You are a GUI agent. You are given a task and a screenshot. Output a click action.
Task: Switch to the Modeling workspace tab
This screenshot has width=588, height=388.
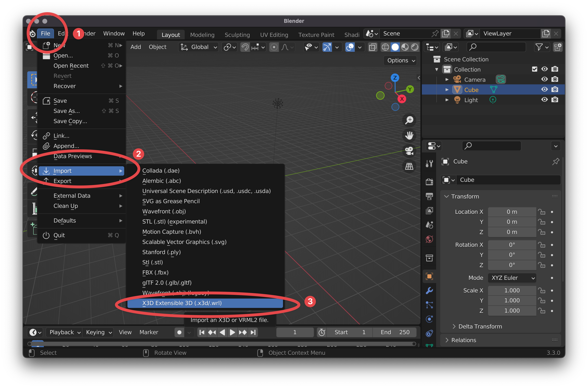point(202,35)
